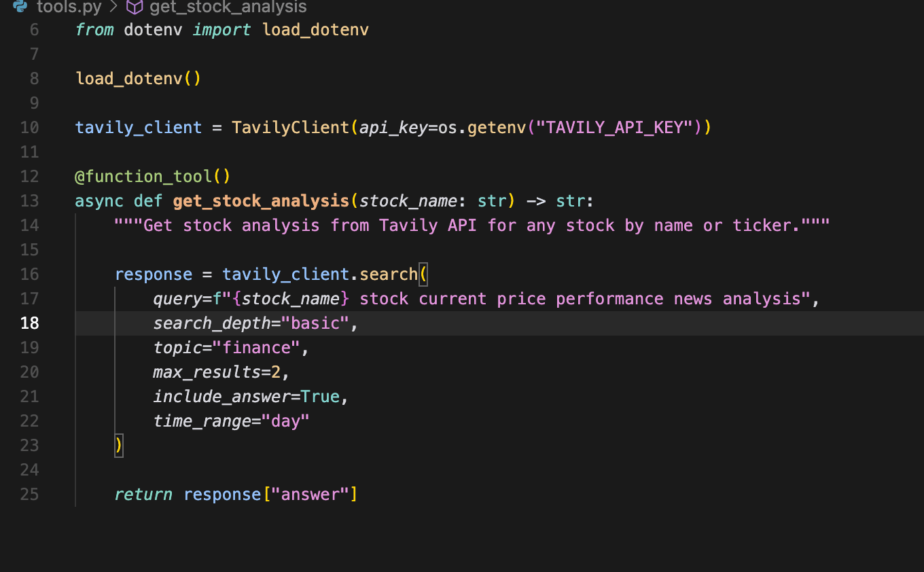This screenshot has width=924, height=572.
Task: Click line number 19 in the gutter
Action: click(x=29, y=348)
